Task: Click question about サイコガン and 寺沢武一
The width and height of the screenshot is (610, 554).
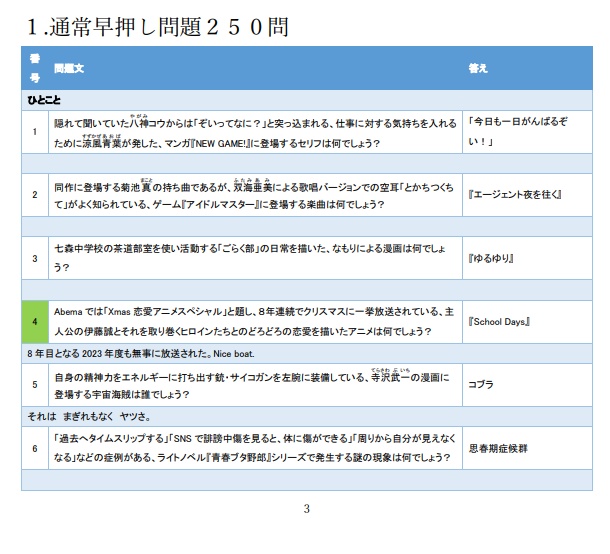Action: [252, 385]
